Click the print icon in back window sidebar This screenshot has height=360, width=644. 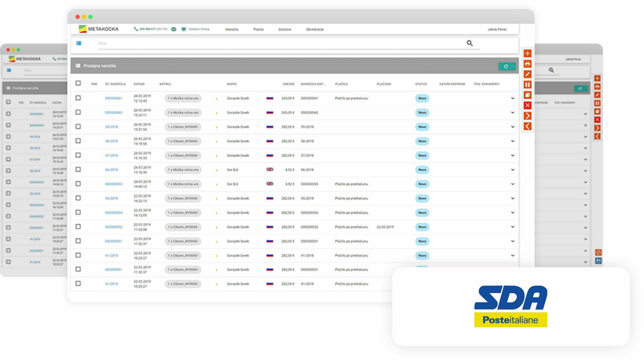tap(597, 87)
